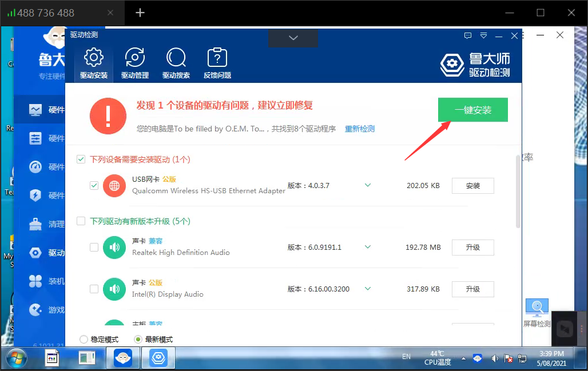This screenshot has width=588, height=371.
Task: Click the green 一键安装 button
Action: coord(472,110)
